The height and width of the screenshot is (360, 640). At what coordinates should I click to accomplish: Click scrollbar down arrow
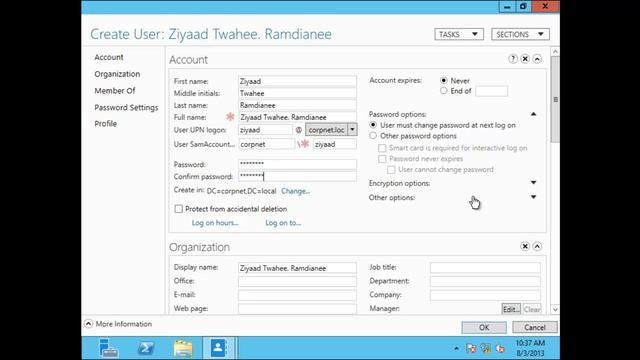pyautogui.click(x=555, y=309)
